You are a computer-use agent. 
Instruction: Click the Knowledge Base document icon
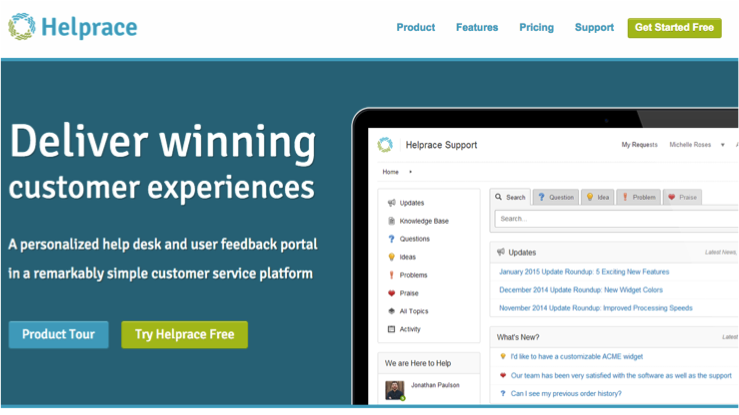click(x=391, y=221)
